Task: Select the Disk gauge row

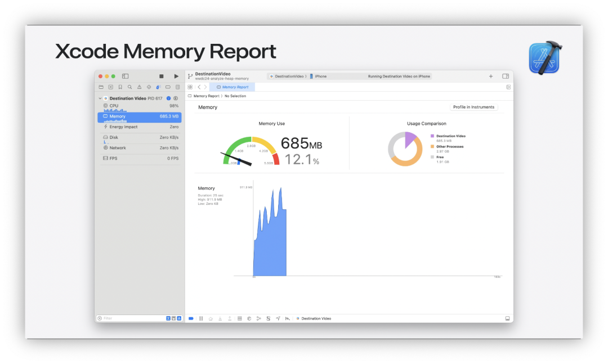Action: point(140,138)
